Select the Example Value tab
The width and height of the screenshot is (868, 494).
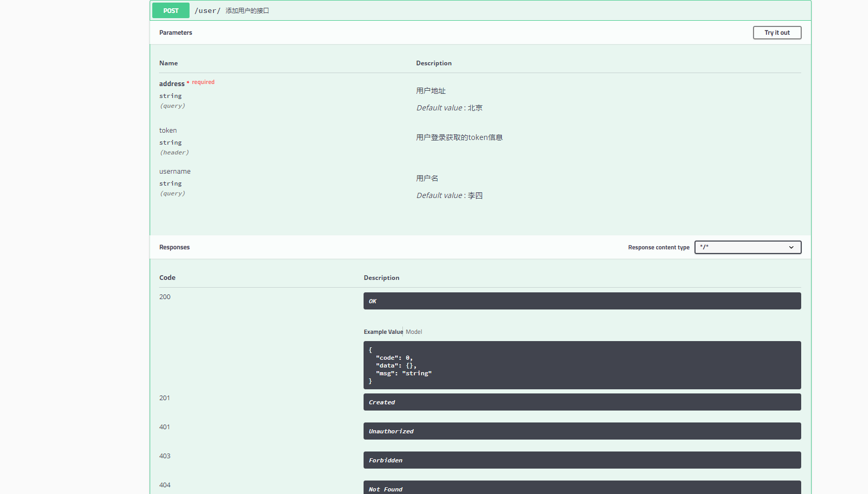tap(383, 332)
